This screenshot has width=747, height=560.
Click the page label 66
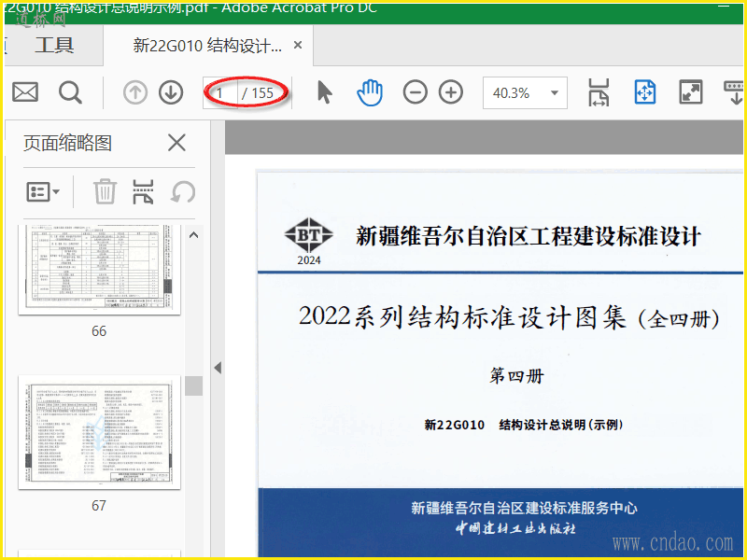coord(99,331)
